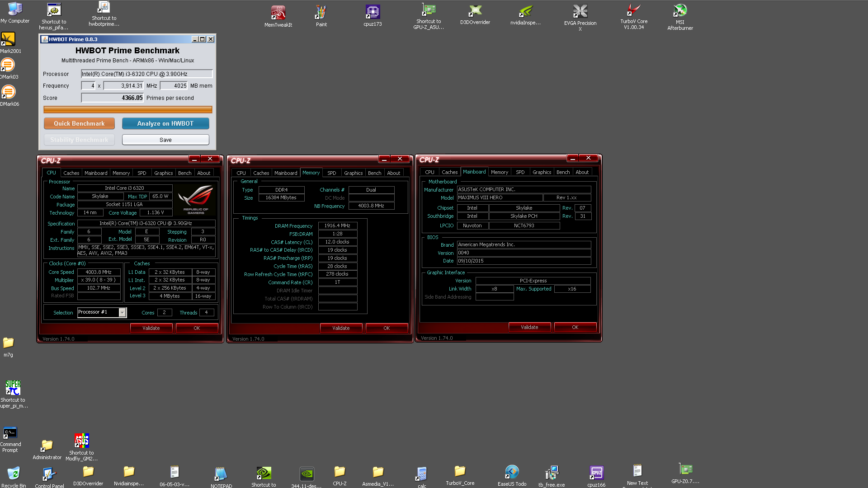This screenshot has height=488, width=868.
Task: Open the cpuz166 desktop icon
Action: [596, 476]
